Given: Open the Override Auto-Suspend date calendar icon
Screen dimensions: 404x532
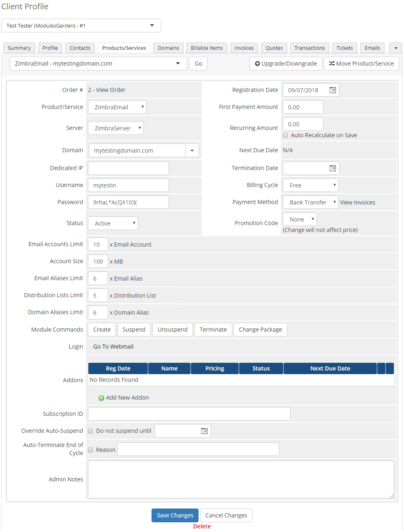Looking at the screenshot, I should pyautogui.click(x=204, y=431).
